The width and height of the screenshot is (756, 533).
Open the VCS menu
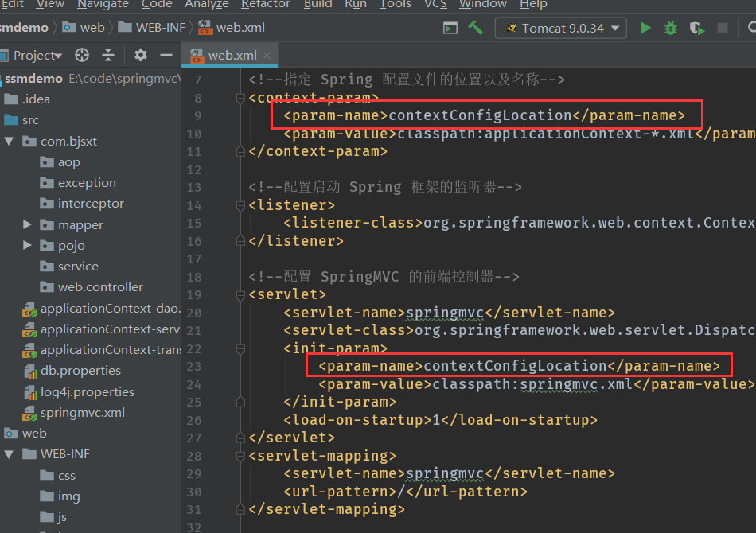tap(435, 4)
